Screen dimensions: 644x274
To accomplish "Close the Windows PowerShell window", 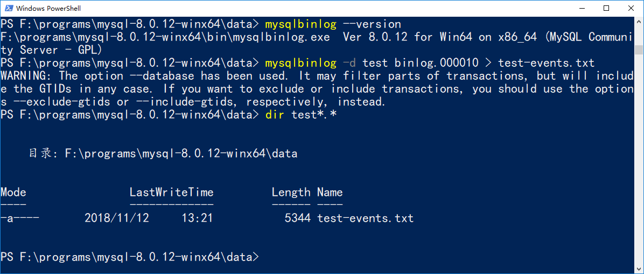I will [x=631, y=9].
